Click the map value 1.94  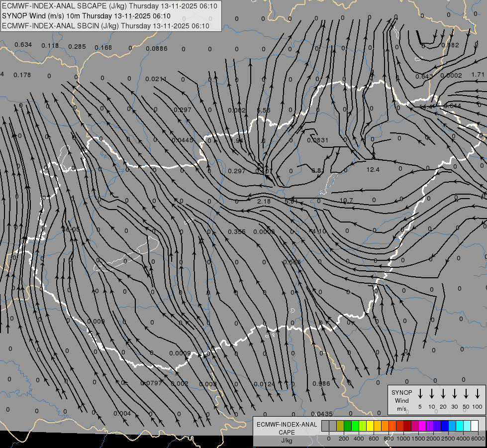pyautogui.click(x=237, y=140)
